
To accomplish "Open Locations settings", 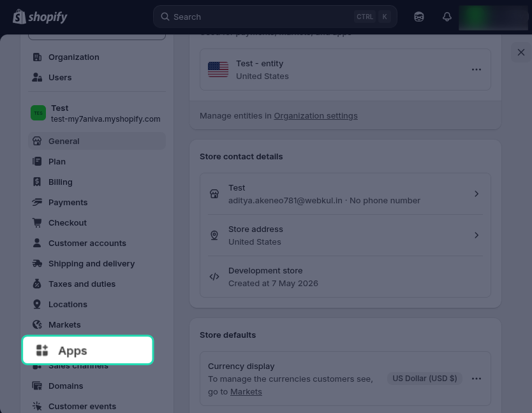I will pos(97,304).
